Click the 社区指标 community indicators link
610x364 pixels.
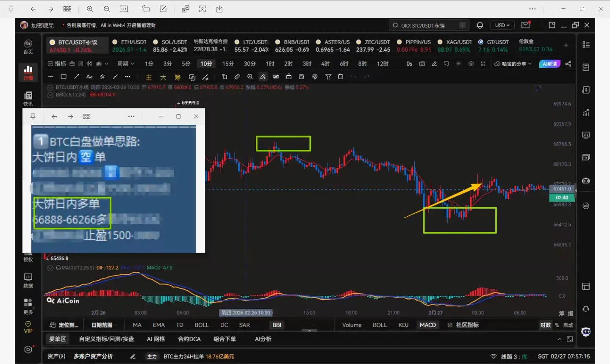463,325
